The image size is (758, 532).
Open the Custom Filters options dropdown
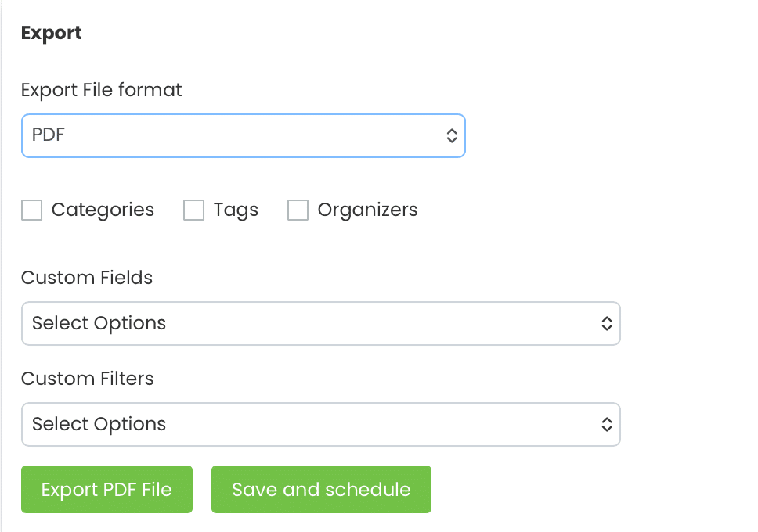(321, 424)
